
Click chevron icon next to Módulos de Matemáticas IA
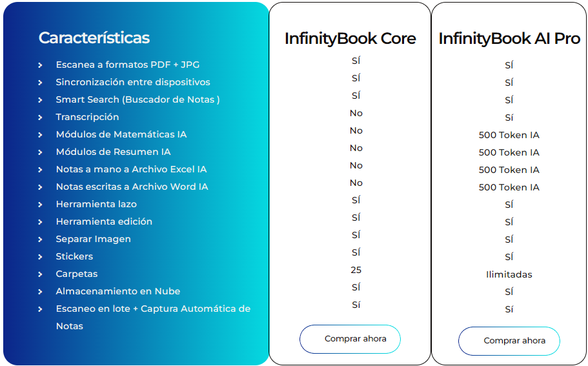(x=40, y=135)
